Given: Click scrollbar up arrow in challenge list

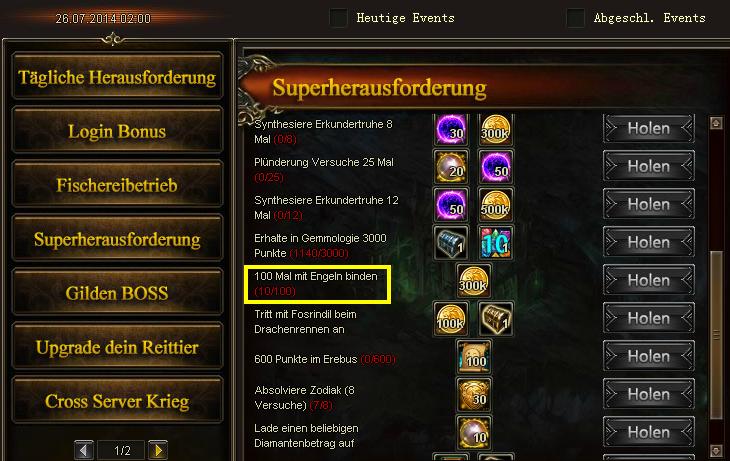Looking at the screenshot, I should click(716, 123).
